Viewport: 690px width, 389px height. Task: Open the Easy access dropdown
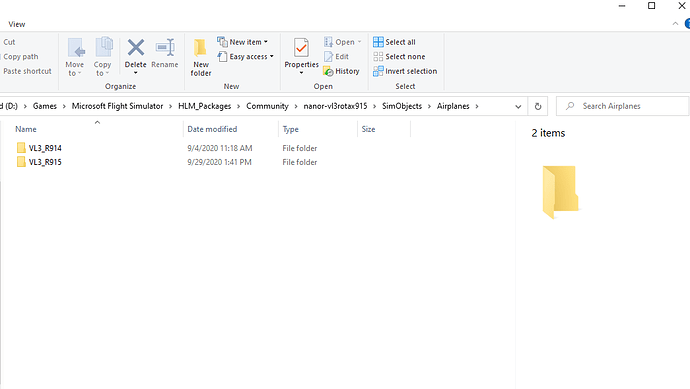click(246, 56)
